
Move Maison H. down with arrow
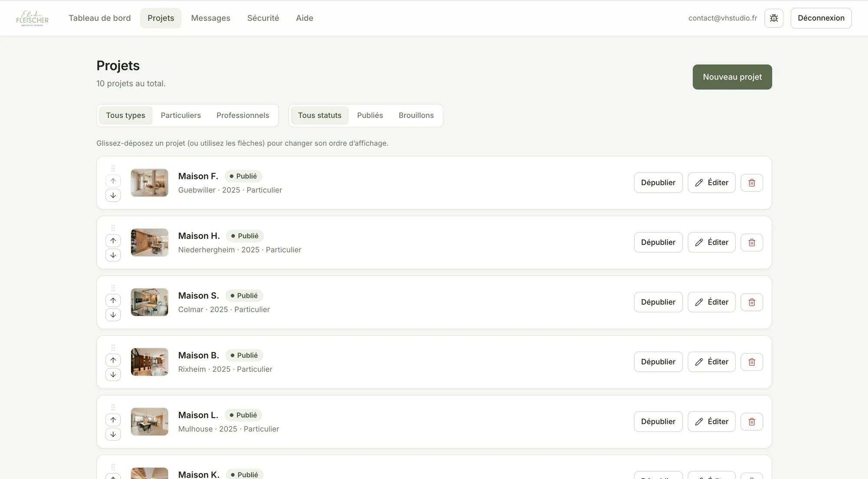pyautogui.click(x=113, y=255)
